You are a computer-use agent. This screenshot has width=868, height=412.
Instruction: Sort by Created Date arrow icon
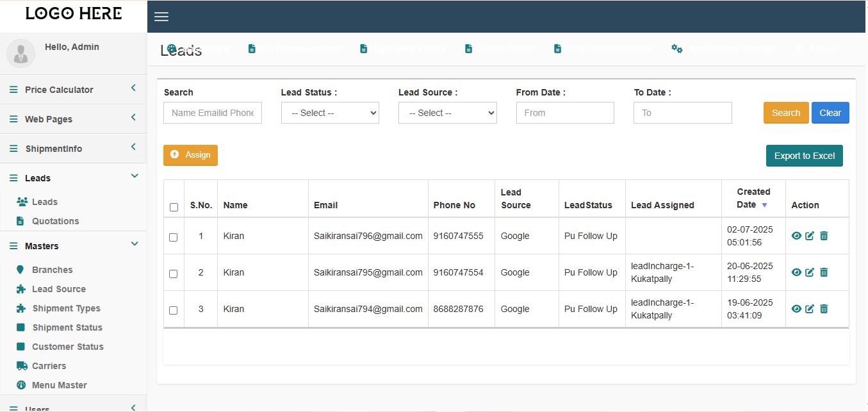point(764,205)
